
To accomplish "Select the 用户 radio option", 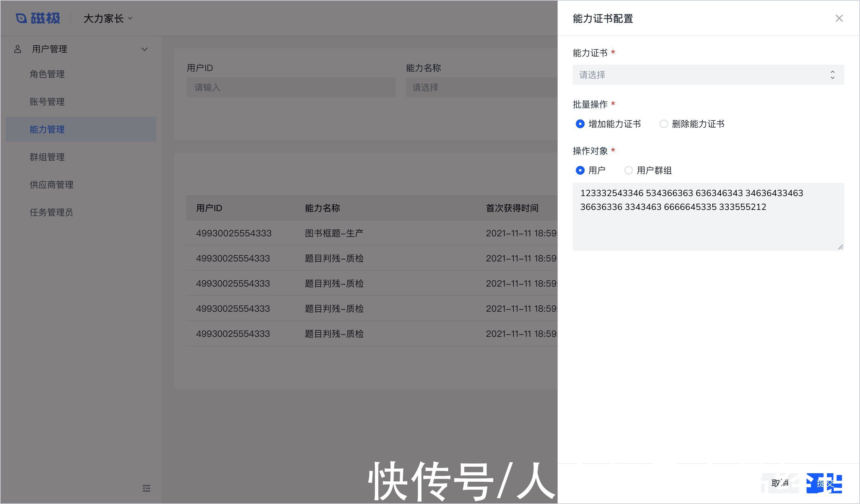I will 590,170.
